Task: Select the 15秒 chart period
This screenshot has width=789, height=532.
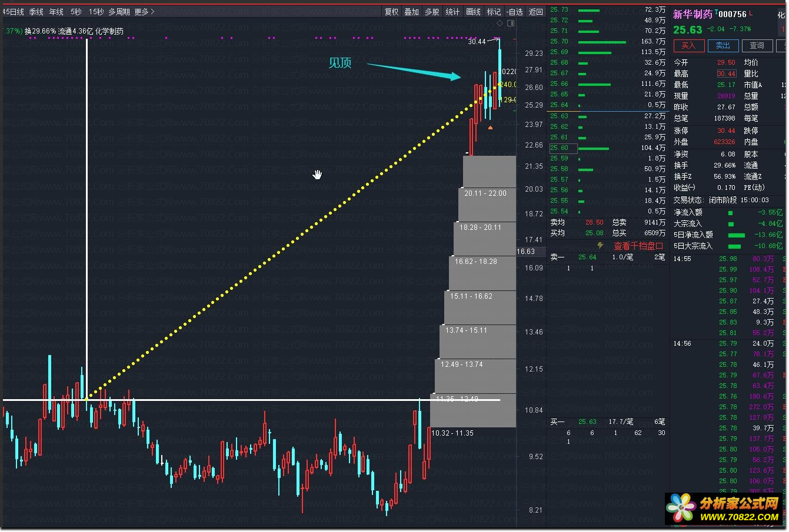Action: coord(96,12)
